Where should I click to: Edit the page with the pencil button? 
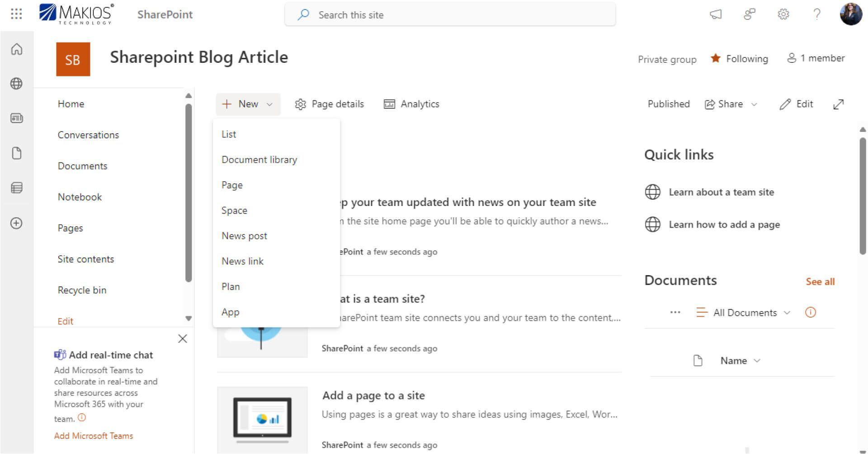796,104
